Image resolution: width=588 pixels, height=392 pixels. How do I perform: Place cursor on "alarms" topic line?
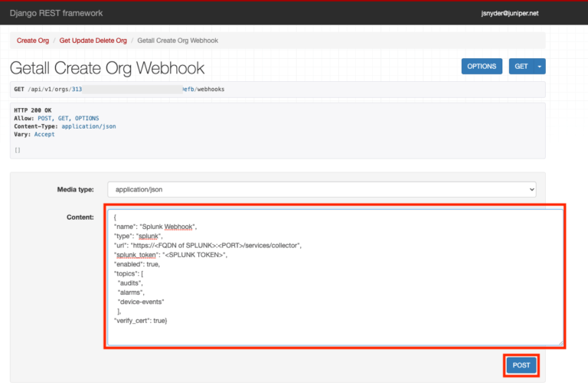click(131, 292)
